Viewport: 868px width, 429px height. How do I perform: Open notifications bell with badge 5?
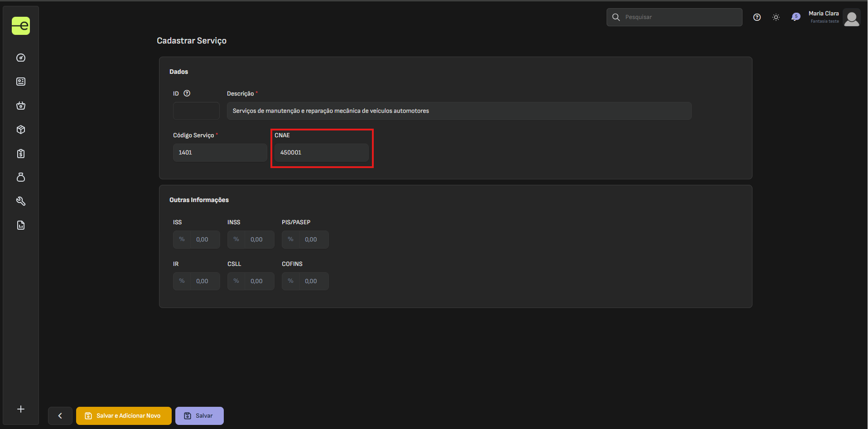pyautogui.click(x=796, y=17)
